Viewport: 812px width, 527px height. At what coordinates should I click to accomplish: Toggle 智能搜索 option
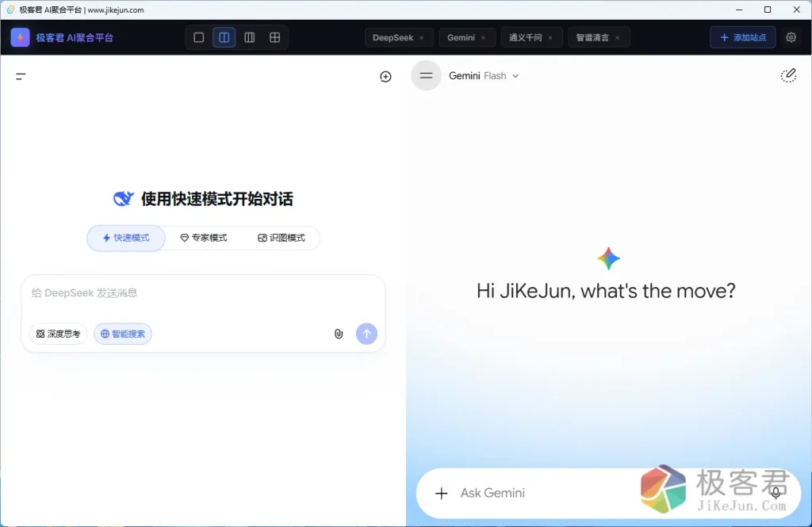[123, 334]
